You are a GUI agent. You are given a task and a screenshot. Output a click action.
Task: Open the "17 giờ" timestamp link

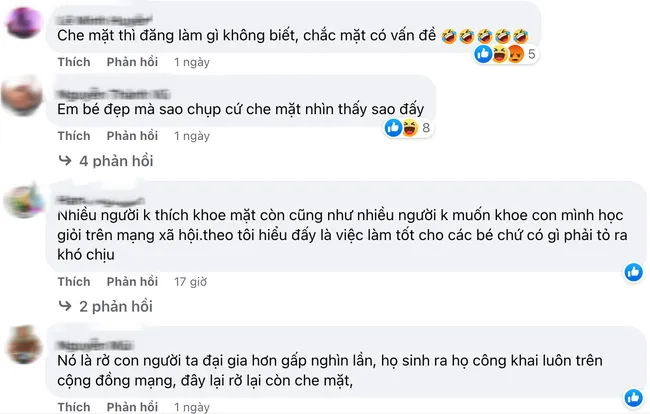coord(189,281)
